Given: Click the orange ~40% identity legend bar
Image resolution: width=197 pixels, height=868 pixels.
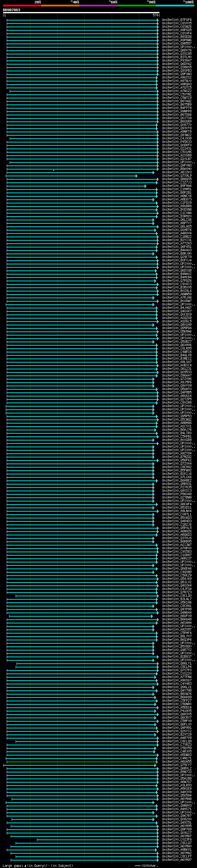Looking at the screenshot, I should [60, 6].
